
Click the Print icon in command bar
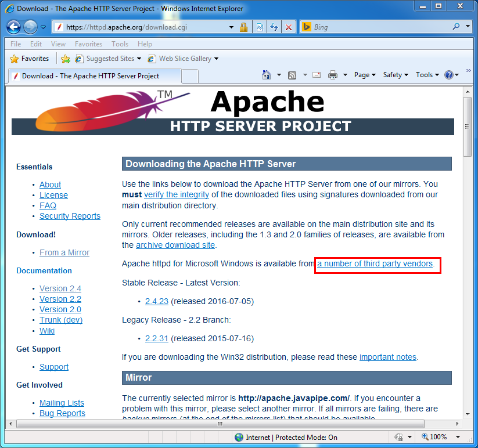coord(333,75)
